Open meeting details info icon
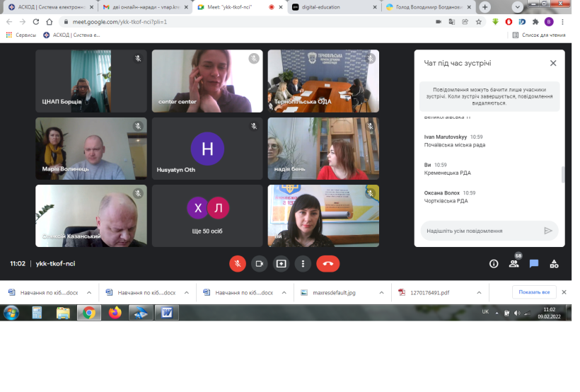This screenshot has height=392, width=580. 494,264
